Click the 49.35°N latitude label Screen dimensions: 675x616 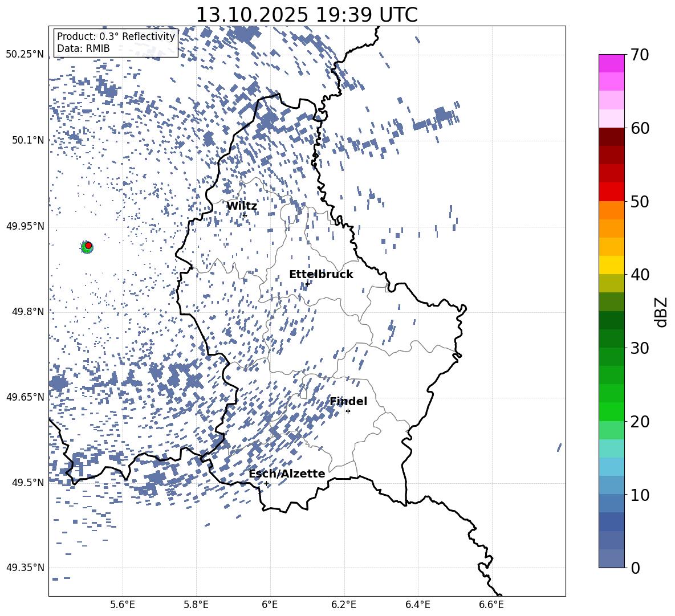[25, 568]
